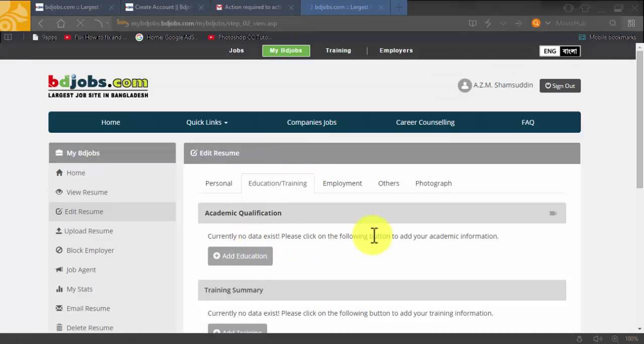Open Jobs in the top menu
The image size is (644, 344).
tap(236, 50)
